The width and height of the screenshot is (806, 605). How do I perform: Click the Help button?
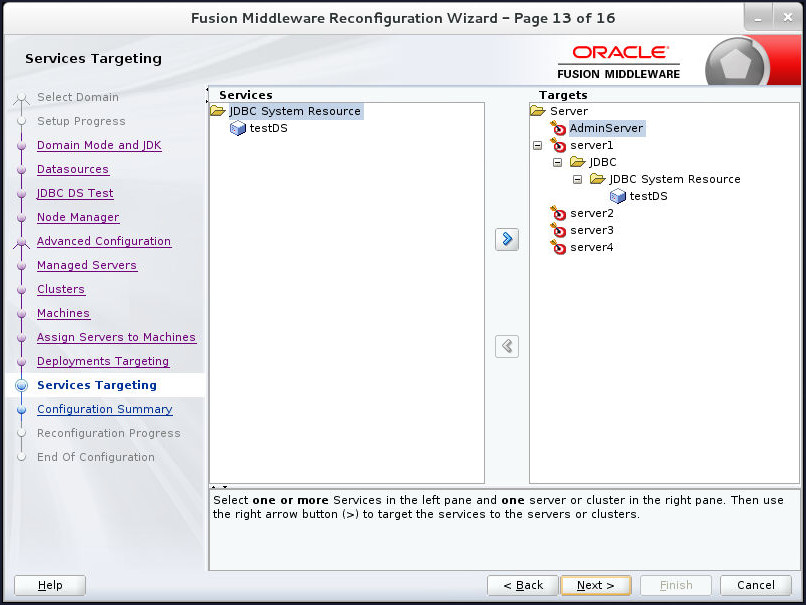[50, 585]
